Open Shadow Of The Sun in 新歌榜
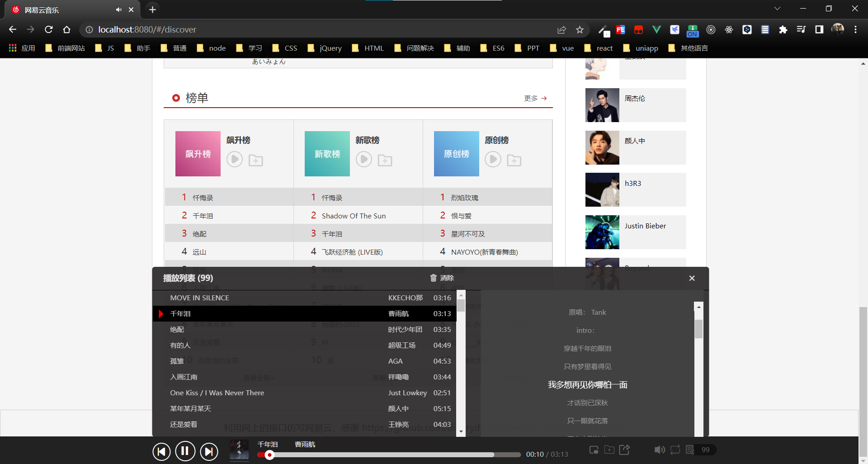This screenshot has width=868, height=464. coord(354,216)
